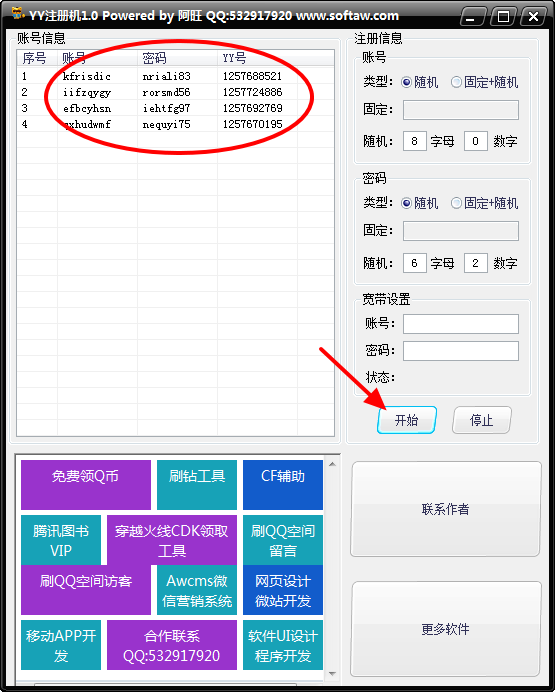Click the 账号 column header
Screen dimensions: 555x692
98,58
